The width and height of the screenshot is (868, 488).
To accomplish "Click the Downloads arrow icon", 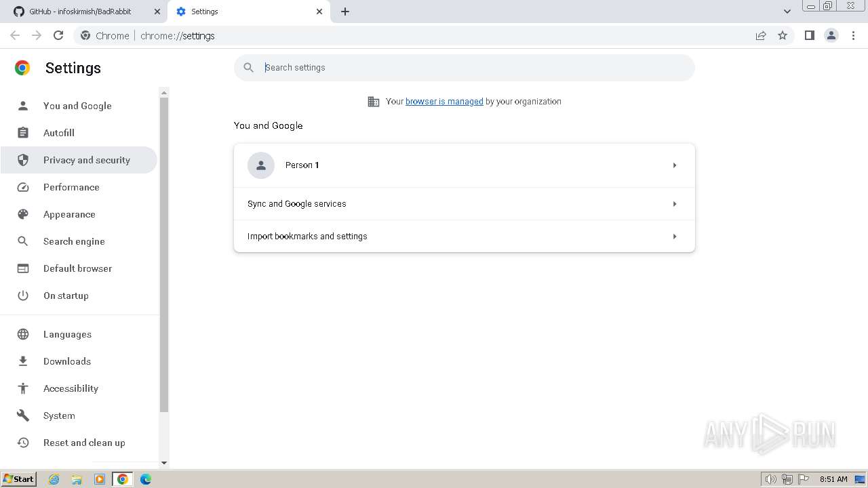I will (x=23, y=361).
